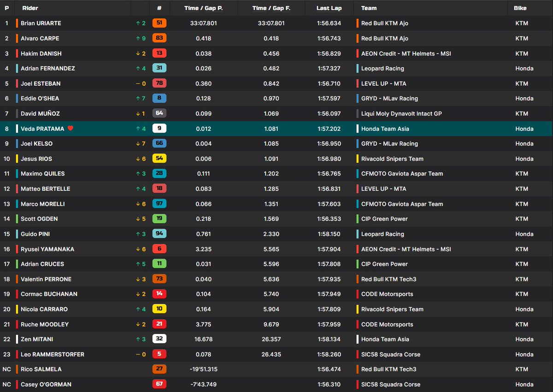Select rider name Zen MITANI
This screenshot has height=392, width=553.
(37, 339)
